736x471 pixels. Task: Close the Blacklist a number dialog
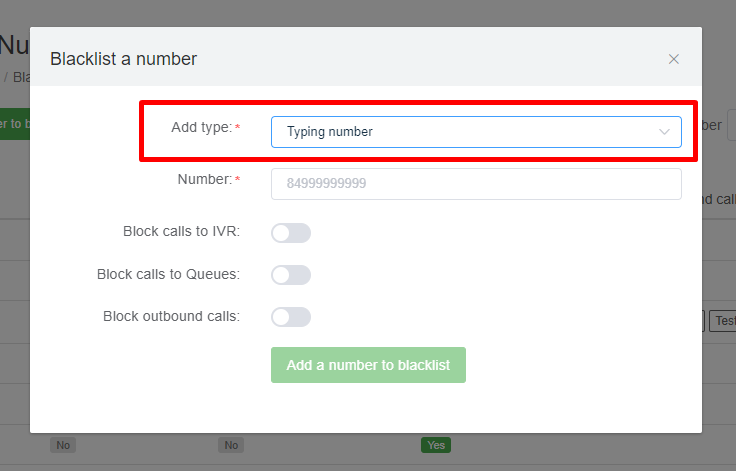click(674, 59)
